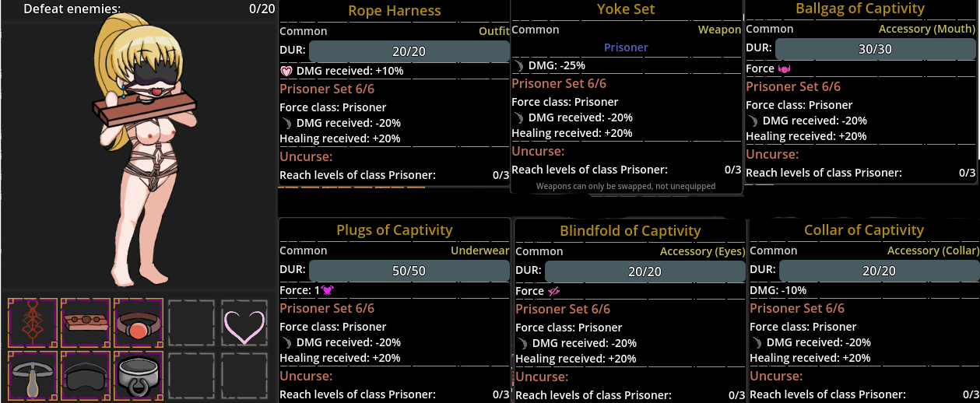The image size is (980, 403).
Task: Select the red ball mouth accessory slot
Action: coord(139,322)
